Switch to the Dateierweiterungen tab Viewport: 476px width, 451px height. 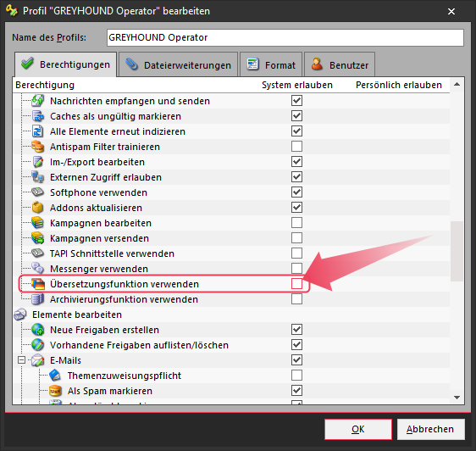pyautogui.click(x=178, y=64)
